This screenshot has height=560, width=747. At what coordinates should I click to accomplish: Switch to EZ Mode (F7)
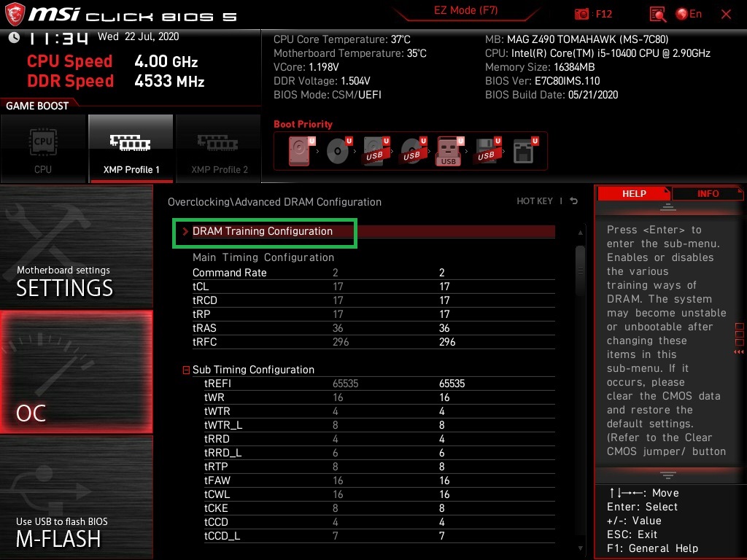(x=466, y=10)
